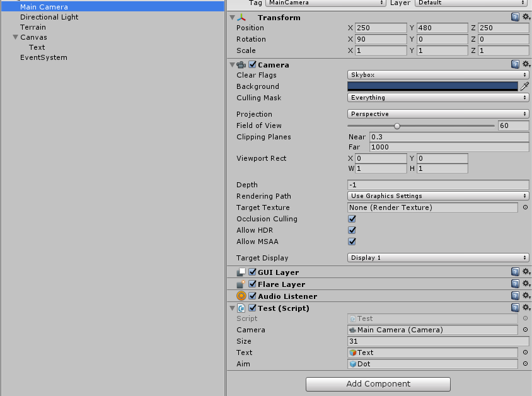Click the Add Component button
532x396 pixels.
coord(377,384)
